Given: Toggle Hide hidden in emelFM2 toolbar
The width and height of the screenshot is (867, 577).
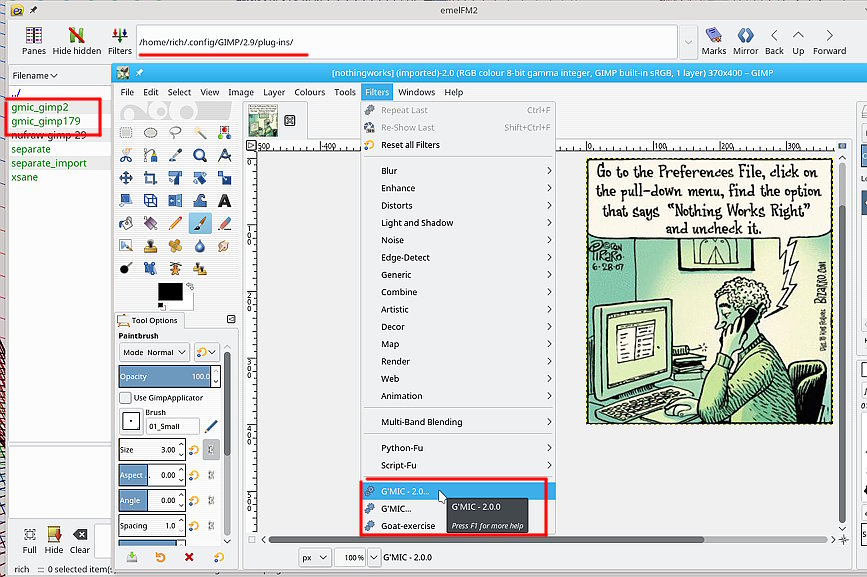Looking at the screenshot, I should coord(77,41).
